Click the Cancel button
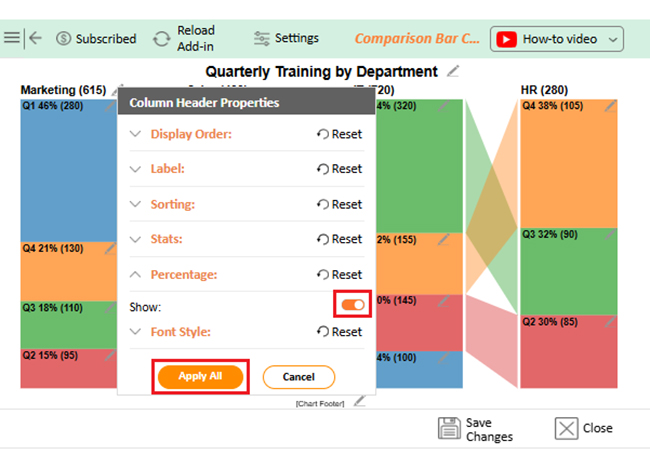Viewport: 650px width, 468px height. 298,377
